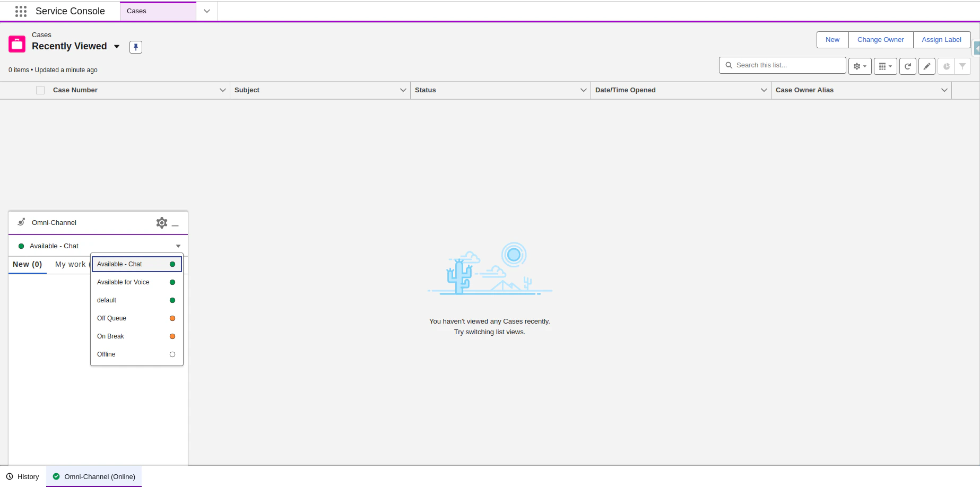Open the Recently Viewed list view dropdown
This screenshot has width=980, height=487.
click(x=117, y=47)
